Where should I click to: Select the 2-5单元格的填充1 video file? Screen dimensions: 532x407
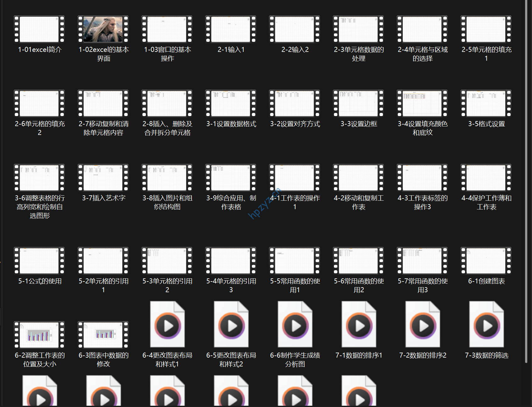tap(486, 29)
